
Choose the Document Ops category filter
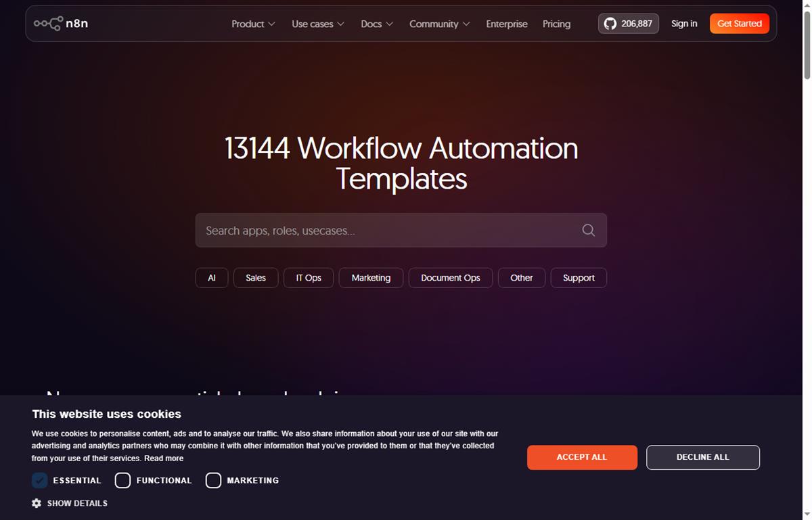pyautogui.click(x=451, y=278)
